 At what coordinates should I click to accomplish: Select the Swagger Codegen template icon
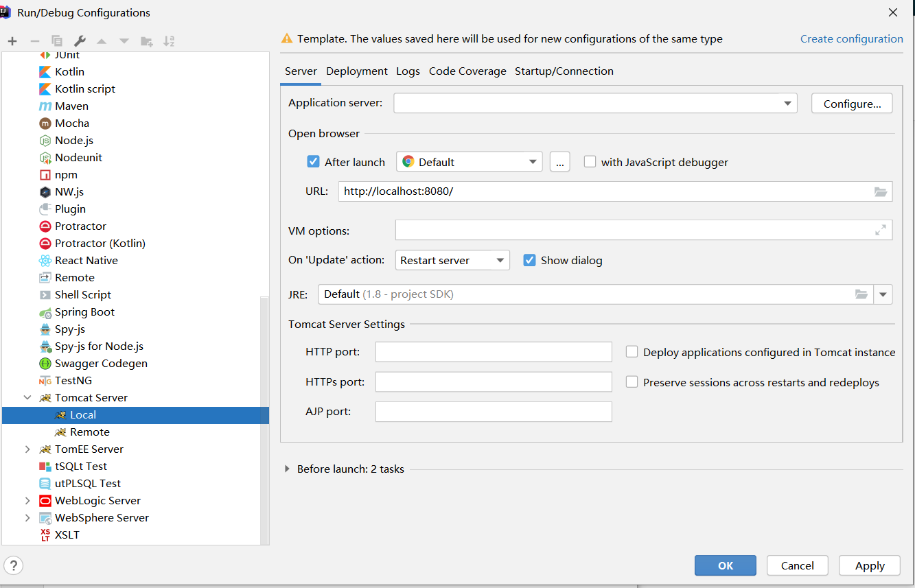click(x=45, y=363)
